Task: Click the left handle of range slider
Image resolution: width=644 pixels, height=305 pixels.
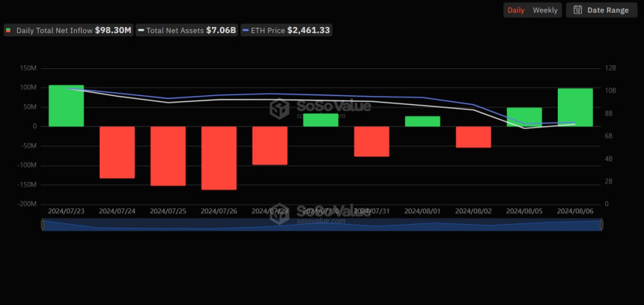Action: point(42,225)
